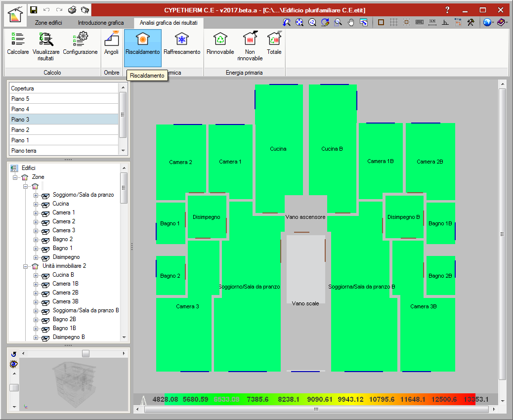The width and height of the screenshot is (513, 420).
Task: Select Copertura in the floor list
Action: 64,88
